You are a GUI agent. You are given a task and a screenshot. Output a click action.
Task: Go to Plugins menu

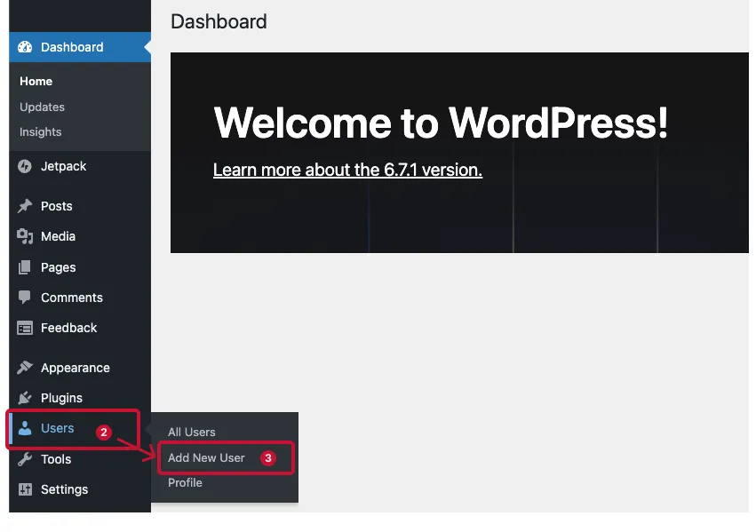pyautogui.click(x=61, y=399)
